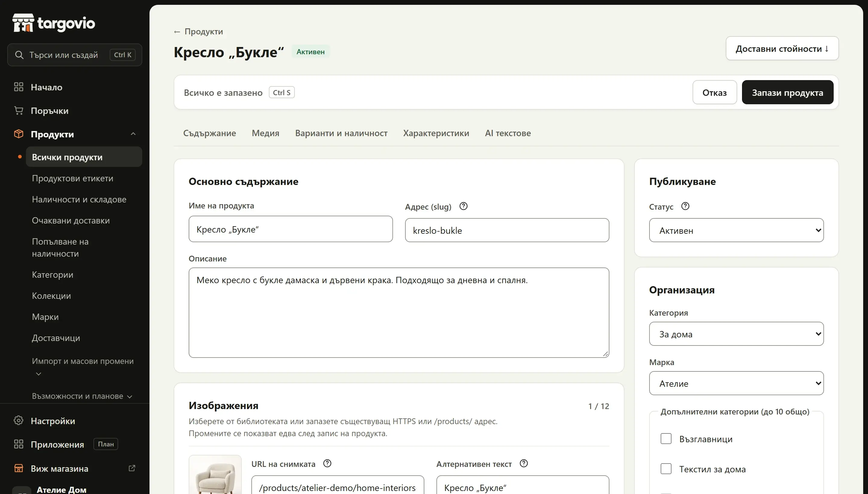The height and width of the screenshot is (494, 868).
Task: Open the Марка dropdown
Action: [x=736, y=383]
